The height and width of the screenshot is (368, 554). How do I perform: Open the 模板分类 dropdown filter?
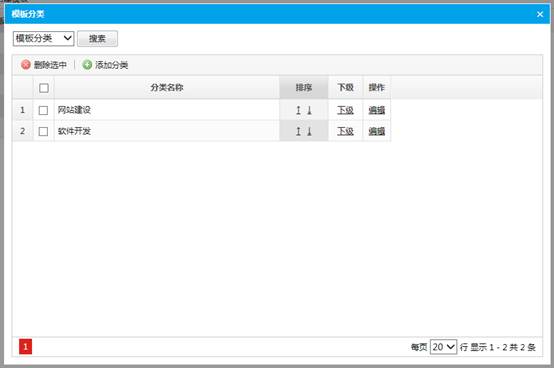pyautogui.click(x=43, y=38)
